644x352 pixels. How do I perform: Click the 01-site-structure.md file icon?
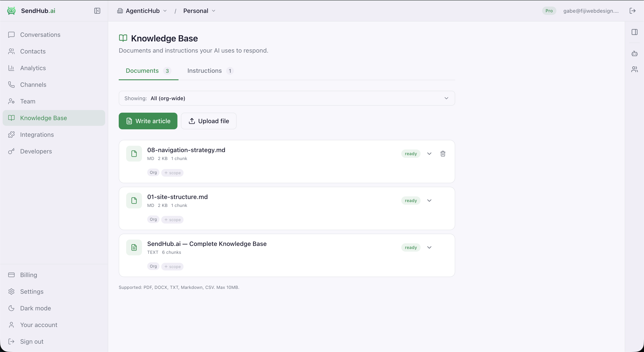(x=134, y=200)
